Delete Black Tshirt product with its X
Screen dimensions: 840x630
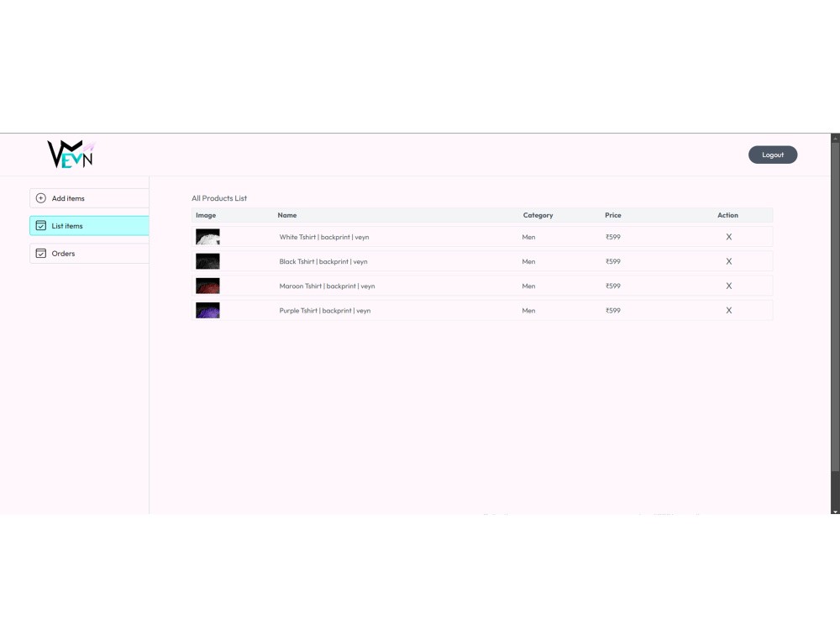point(728,261)
